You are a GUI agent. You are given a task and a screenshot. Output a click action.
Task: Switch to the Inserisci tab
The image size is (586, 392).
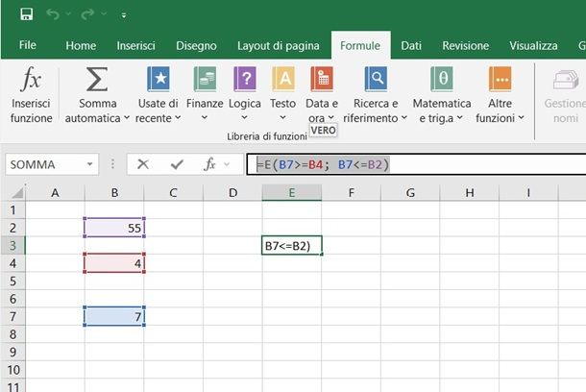pyautogui.click(x=135, y=45)
